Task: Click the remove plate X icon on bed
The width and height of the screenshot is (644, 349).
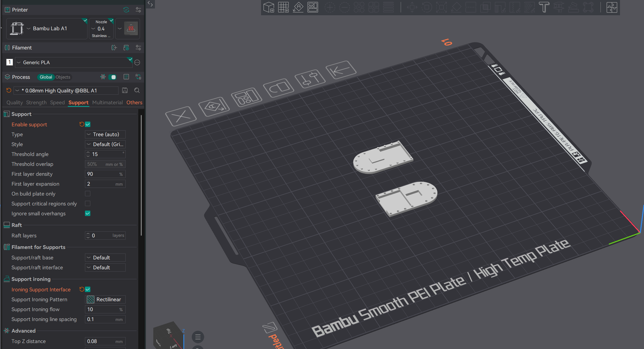Action: [181, 116]
